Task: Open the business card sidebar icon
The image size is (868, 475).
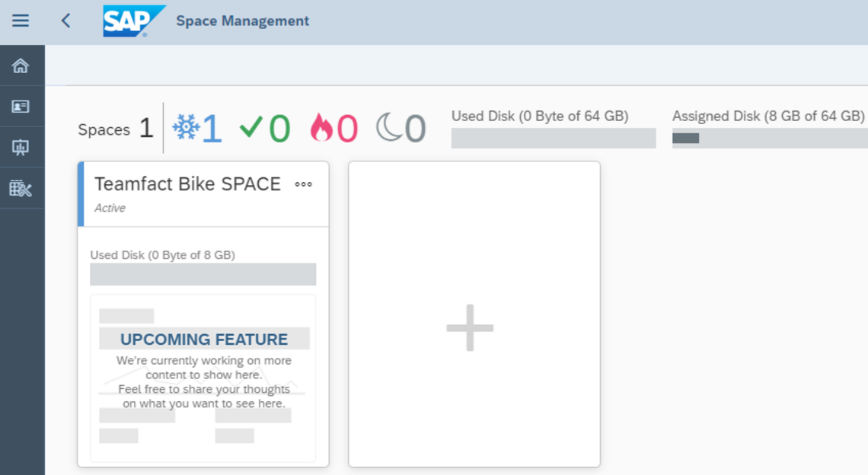Action: point(21,107)
